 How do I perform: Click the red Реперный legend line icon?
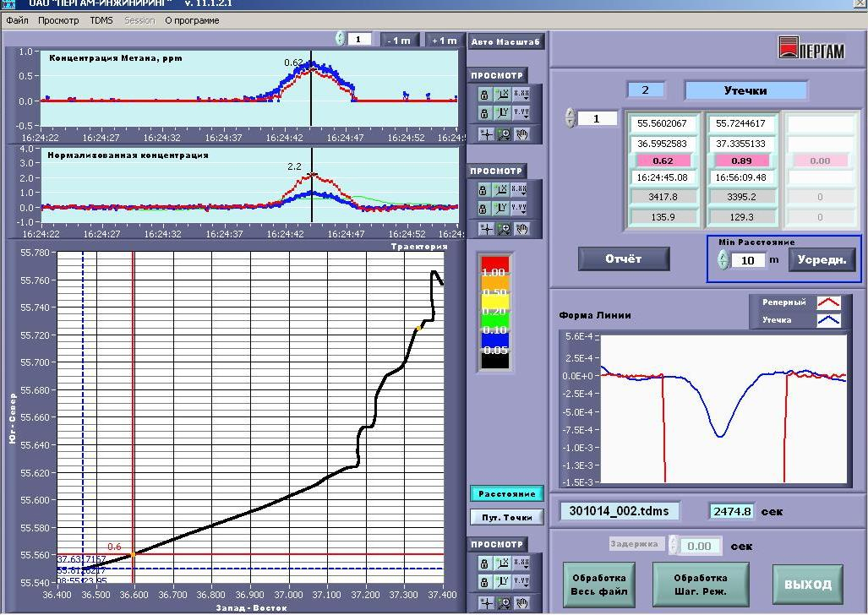coord(828,302)
